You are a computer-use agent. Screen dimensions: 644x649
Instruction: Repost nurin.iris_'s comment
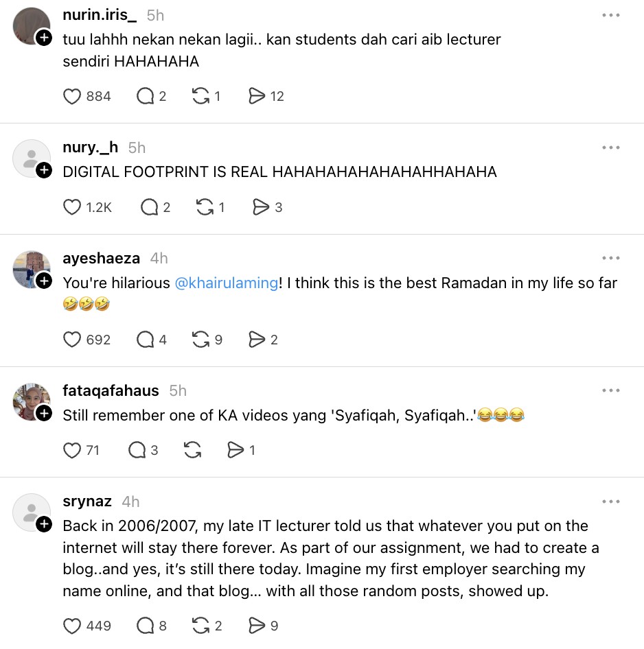click(x=200, y=97)
